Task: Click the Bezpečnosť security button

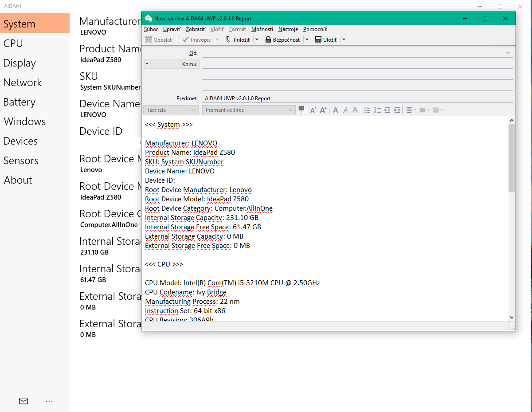Action: [x=283, y=39]
